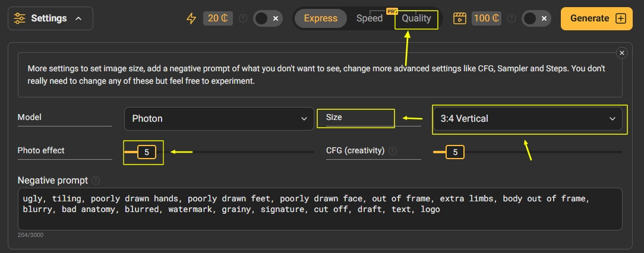Click the video clip icon
This screenshot has width=644, height=253.
pos(460,18)
